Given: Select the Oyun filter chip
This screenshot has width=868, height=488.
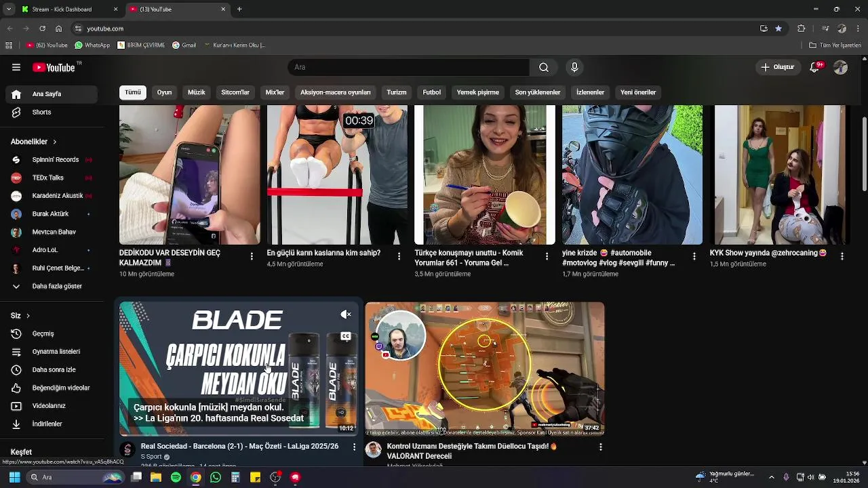Looking at the screenshot, I should pos(165,92).
